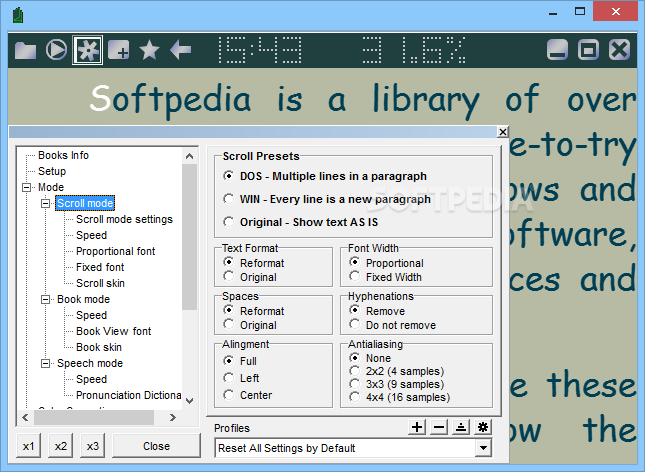Set alignment to Center
Screen dimensions: 645x472
pos(248,395)
